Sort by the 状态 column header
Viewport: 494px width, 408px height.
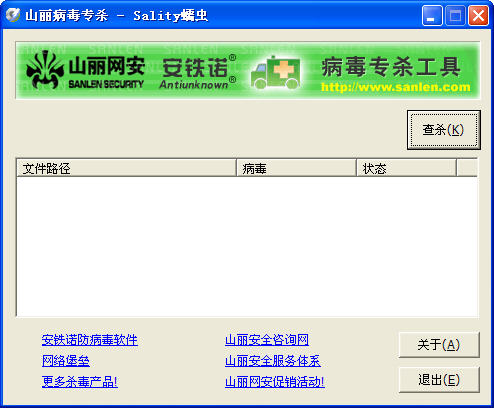[406, 168]
